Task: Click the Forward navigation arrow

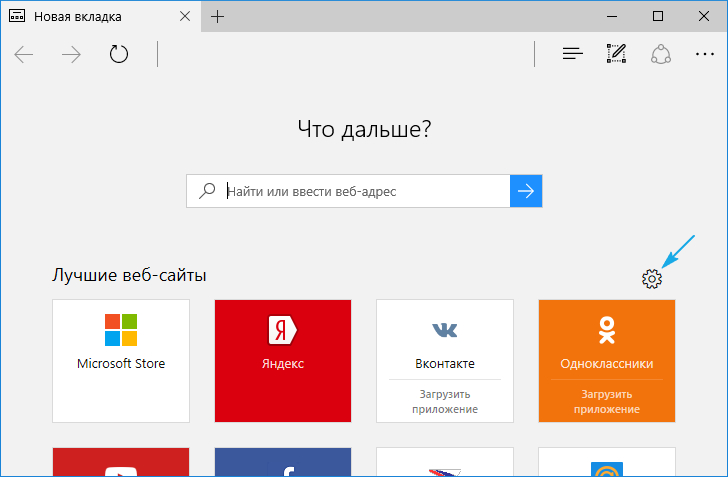Action: pyautogui.click(x=71, y=54)
